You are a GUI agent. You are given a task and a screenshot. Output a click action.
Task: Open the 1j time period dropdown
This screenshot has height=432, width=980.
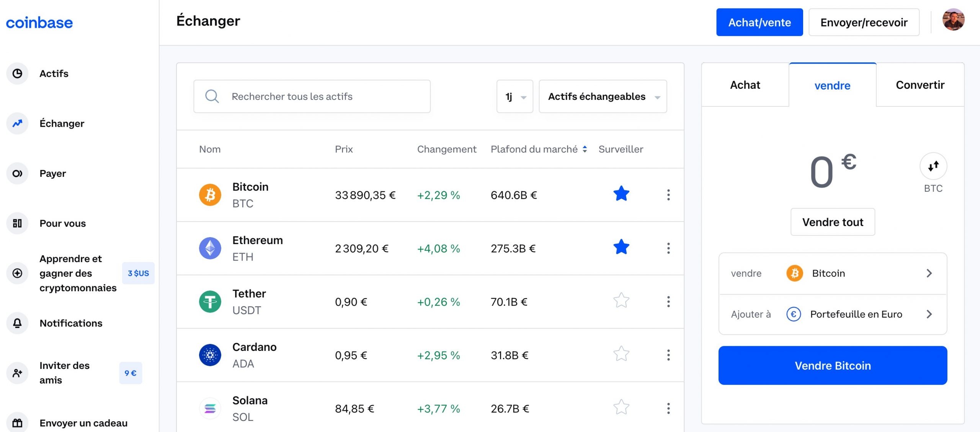pyautogui.click(x=515, y=96)
